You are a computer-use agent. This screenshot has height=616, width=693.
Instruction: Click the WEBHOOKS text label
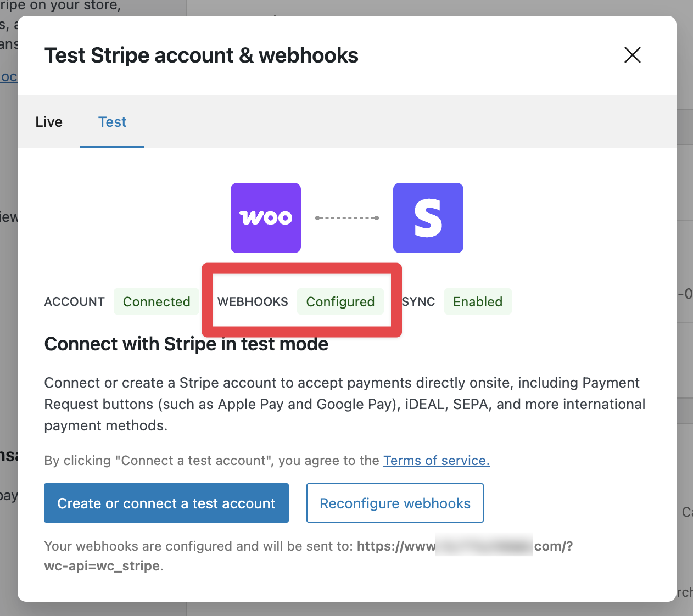253,301
